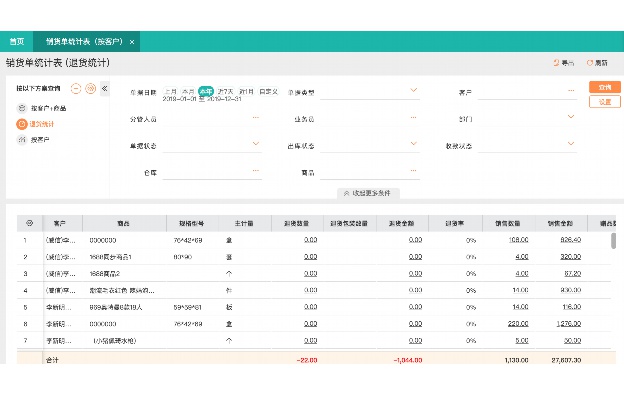Close the 销货单统计表 tab
Image resolution: width=624 pixels, height=395 pixels.
pos(132,42)
